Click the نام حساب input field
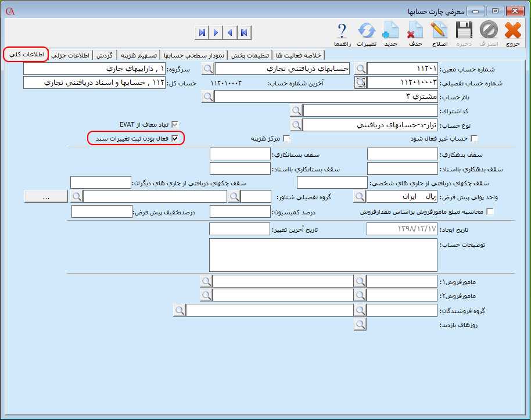Image resolution: width=531 pixels, height=420 pixels. (326, 96)
